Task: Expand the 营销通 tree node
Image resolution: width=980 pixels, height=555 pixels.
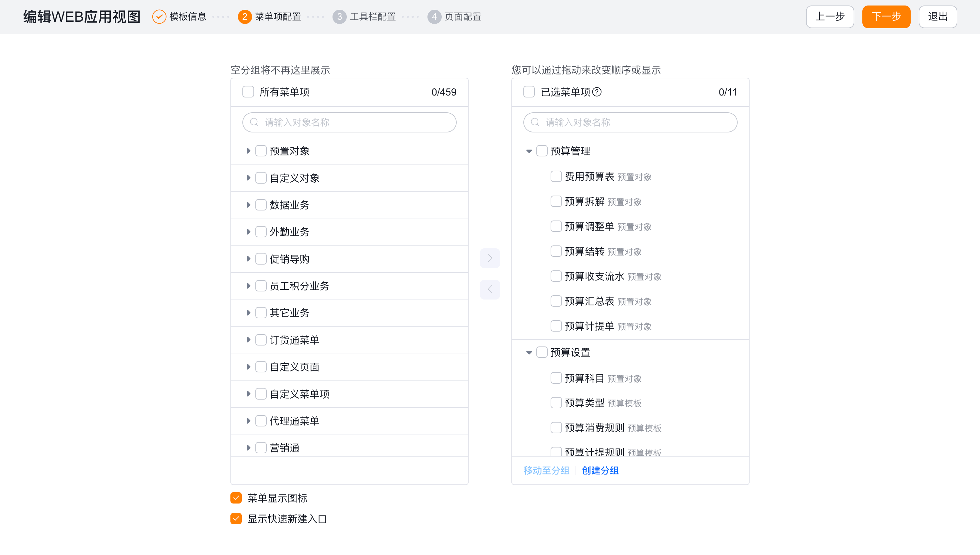Action: [248, 448]
